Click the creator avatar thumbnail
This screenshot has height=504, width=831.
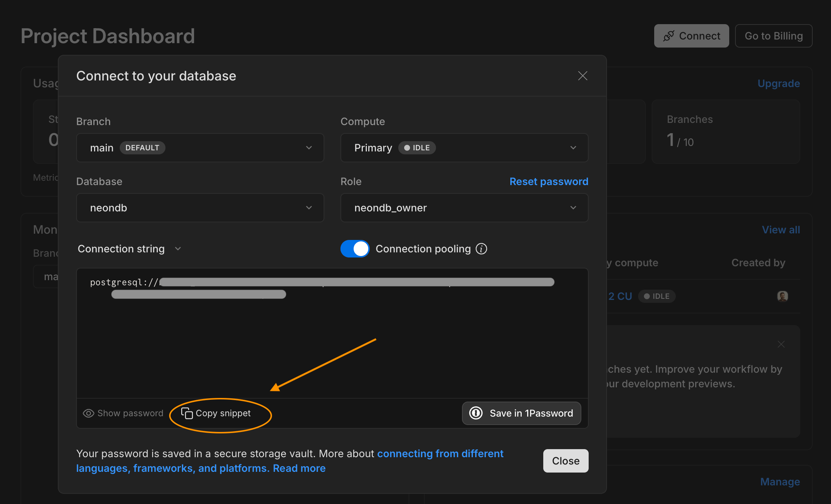click(x=782, y=296)
